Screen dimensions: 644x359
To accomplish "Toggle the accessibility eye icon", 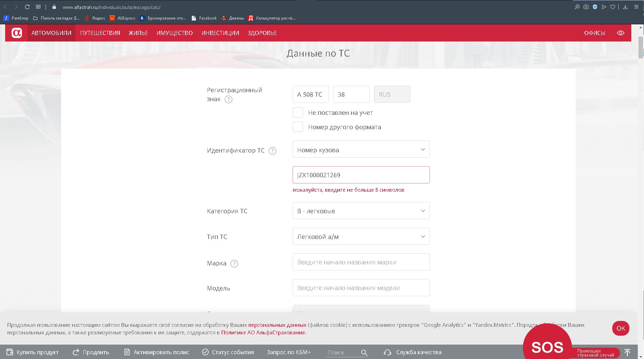I will 620,33.
